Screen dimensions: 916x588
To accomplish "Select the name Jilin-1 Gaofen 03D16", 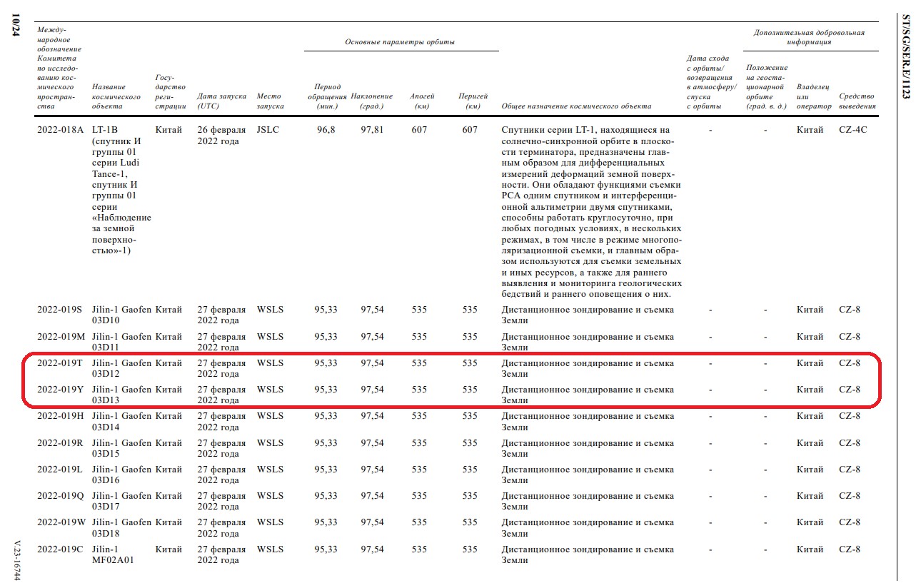I will [122, 475].
